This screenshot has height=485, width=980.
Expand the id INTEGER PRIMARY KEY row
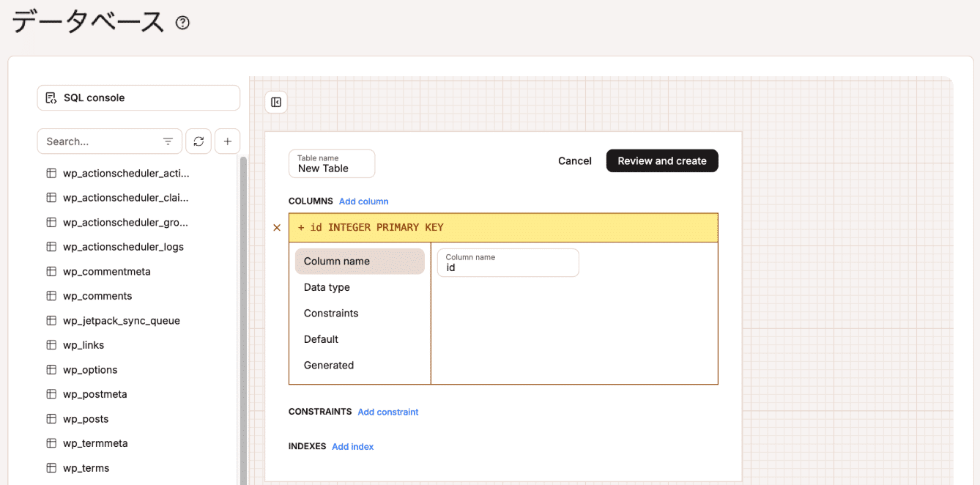(502, 228)
